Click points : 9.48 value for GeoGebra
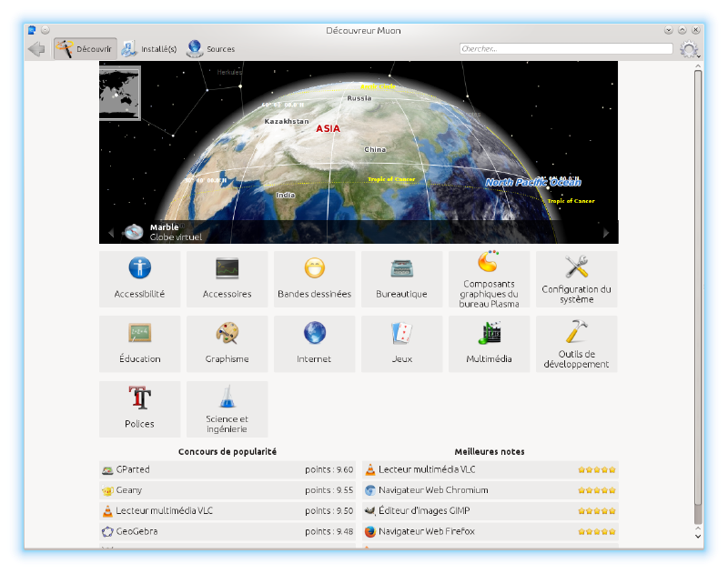The image size is (728, 574). (x=329, y=531)
